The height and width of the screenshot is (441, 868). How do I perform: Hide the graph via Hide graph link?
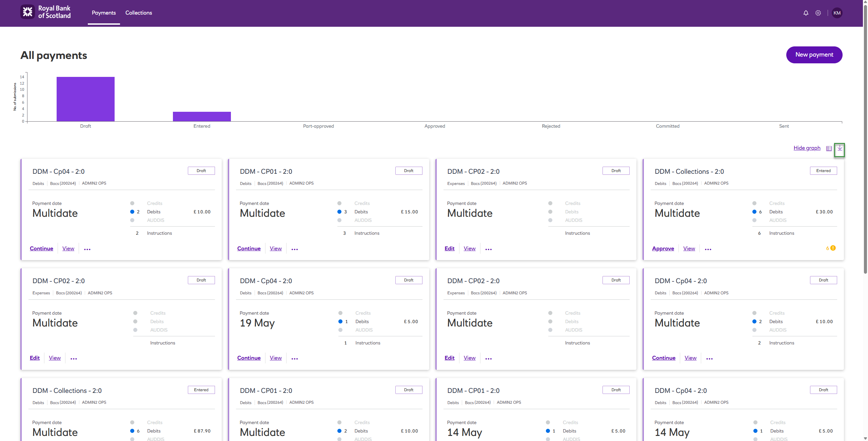click(807, 148)
